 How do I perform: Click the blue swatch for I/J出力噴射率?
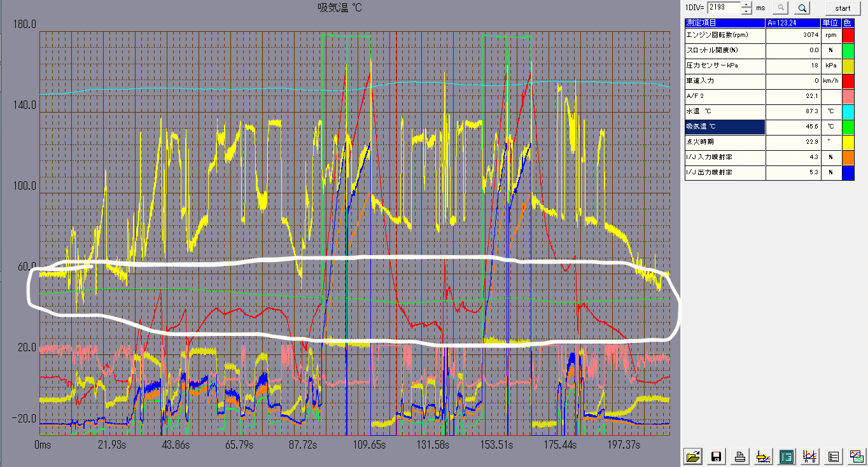click(x=847, y=172)
